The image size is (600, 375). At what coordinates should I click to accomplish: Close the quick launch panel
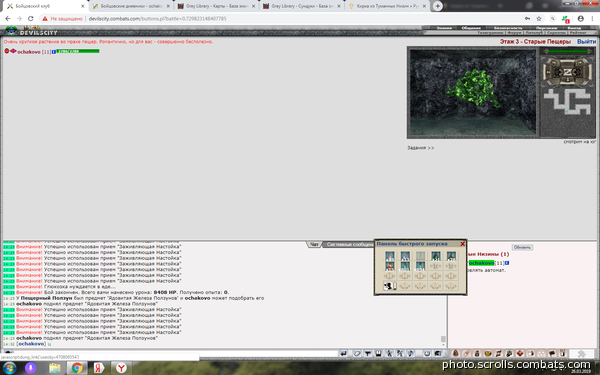pos(462,244)
